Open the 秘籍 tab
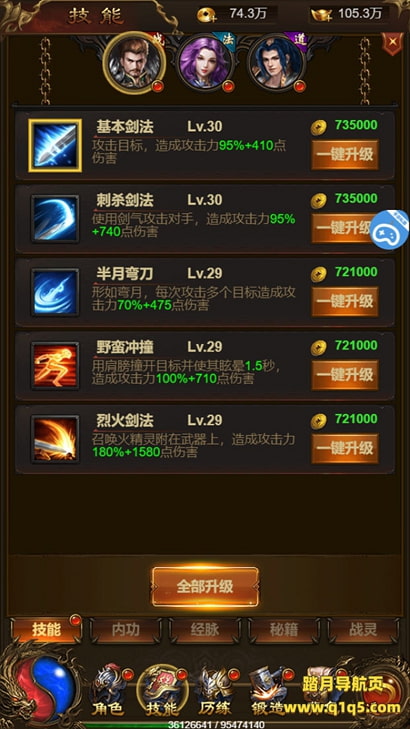 (284, 630)
